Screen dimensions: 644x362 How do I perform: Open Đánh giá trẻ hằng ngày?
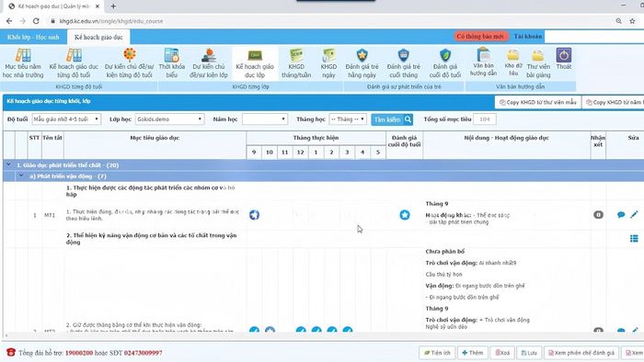(x=362, y=63)
